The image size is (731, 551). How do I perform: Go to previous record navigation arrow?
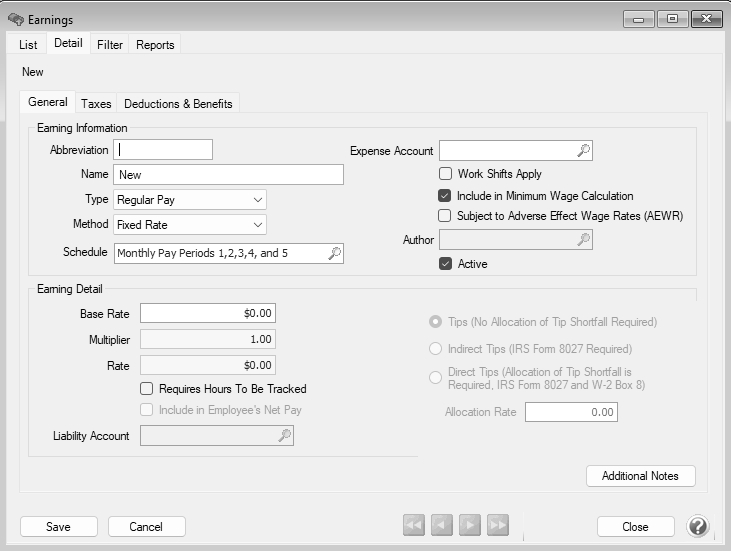[441, 526]
